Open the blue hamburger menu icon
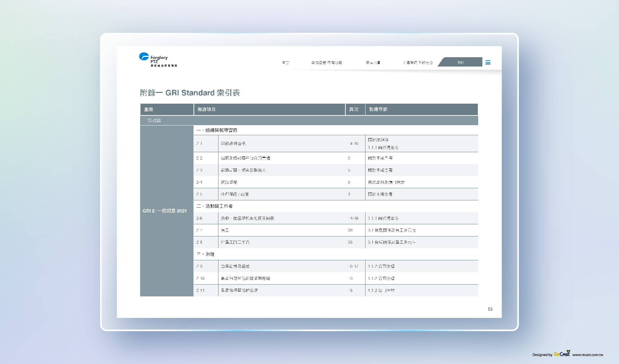The image size is (619, 364). tap(488, 62)
